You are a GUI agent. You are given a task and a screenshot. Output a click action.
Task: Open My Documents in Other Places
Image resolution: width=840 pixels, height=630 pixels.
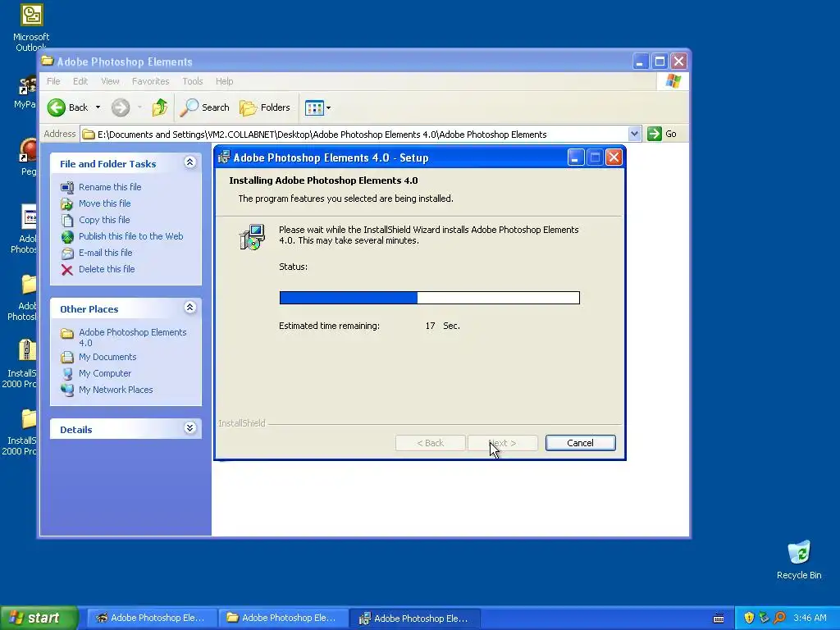(x=107, y=357)
